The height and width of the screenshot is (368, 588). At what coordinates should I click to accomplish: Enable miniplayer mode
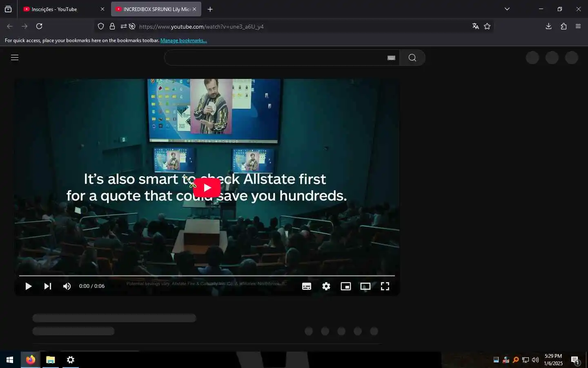(346, 286)
